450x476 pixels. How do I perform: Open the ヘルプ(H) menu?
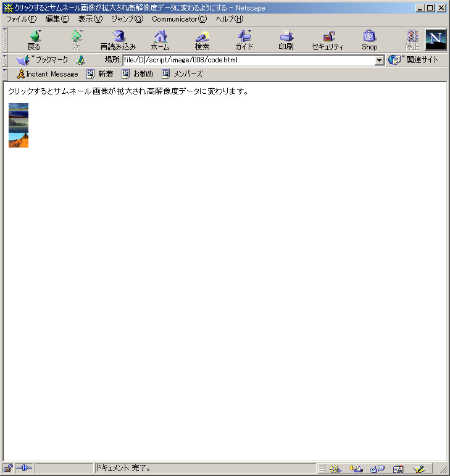coord(230,19)
